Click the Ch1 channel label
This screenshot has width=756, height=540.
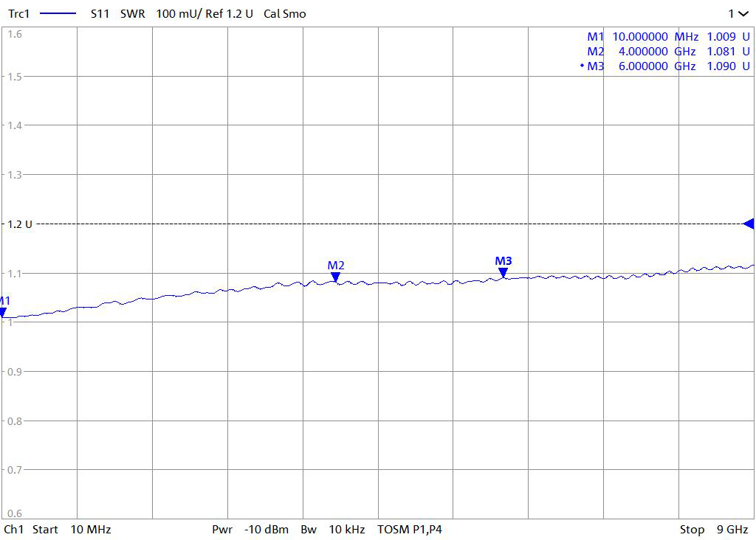tap(13, 529)
